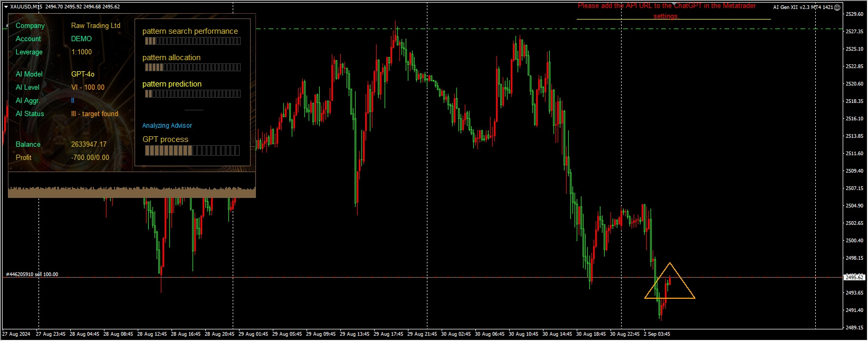Click the GPT process progress bar
This screenshot has width=868, height=341.
[192, 151]
